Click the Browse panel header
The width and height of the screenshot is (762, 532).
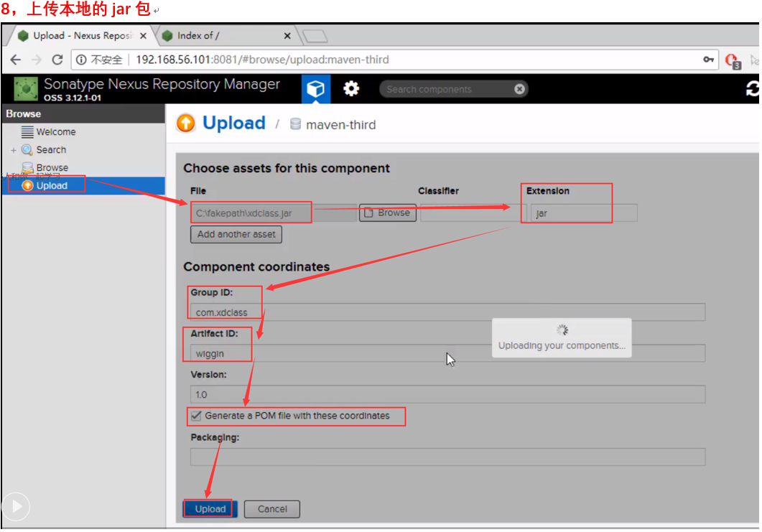point(83,113)
